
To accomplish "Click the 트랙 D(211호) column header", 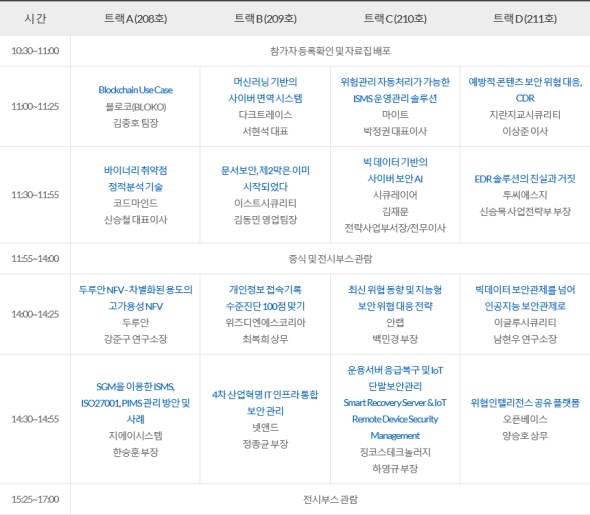I will pyautogui.click(x=525, y=18).
